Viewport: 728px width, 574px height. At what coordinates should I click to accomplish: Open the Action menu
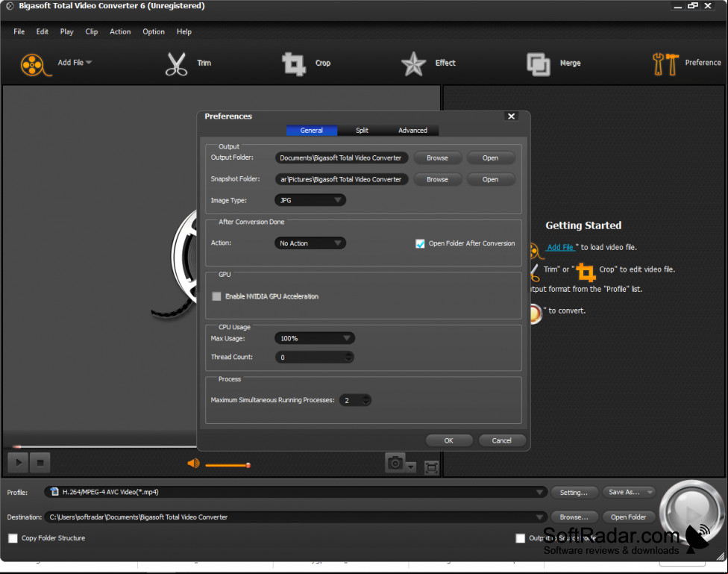click(120, 31)
